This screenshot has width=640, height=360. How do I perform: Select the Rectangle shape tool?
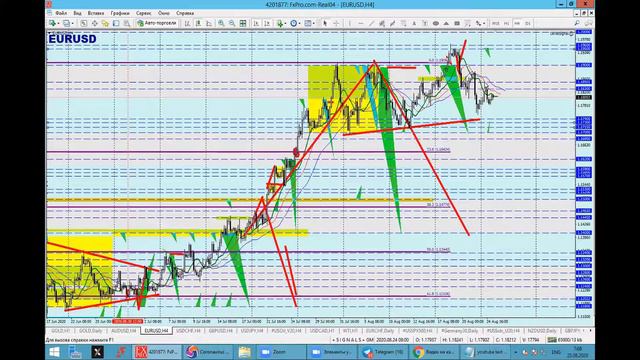point(457,23)
